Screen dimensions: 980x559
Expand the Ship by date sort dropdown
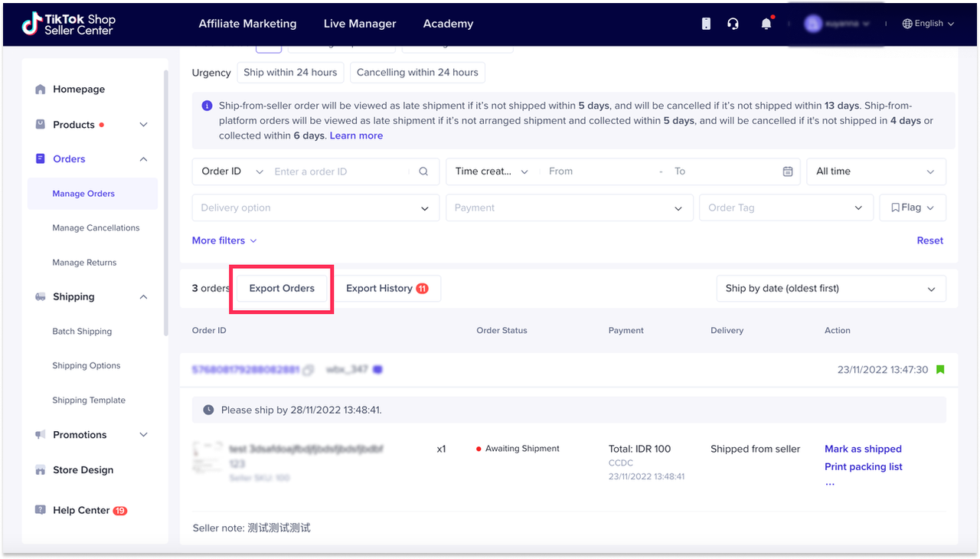(830, 289)
